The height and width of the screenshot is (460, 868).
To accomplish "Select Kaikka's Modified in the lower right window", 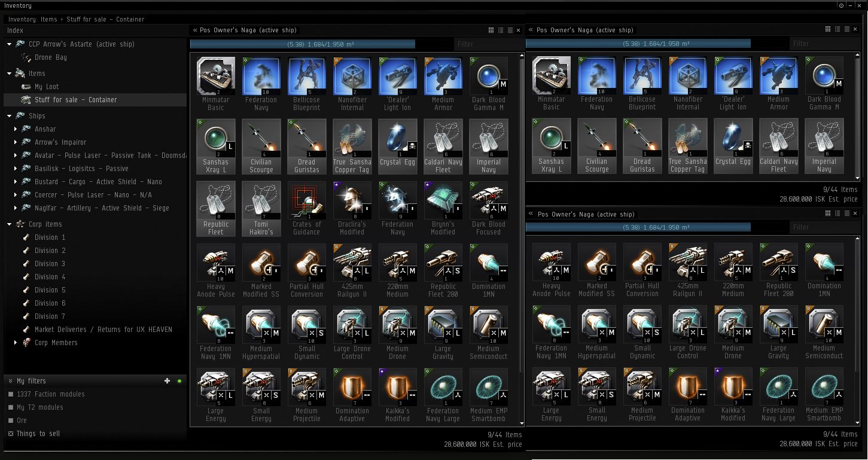I will (733, 395).
